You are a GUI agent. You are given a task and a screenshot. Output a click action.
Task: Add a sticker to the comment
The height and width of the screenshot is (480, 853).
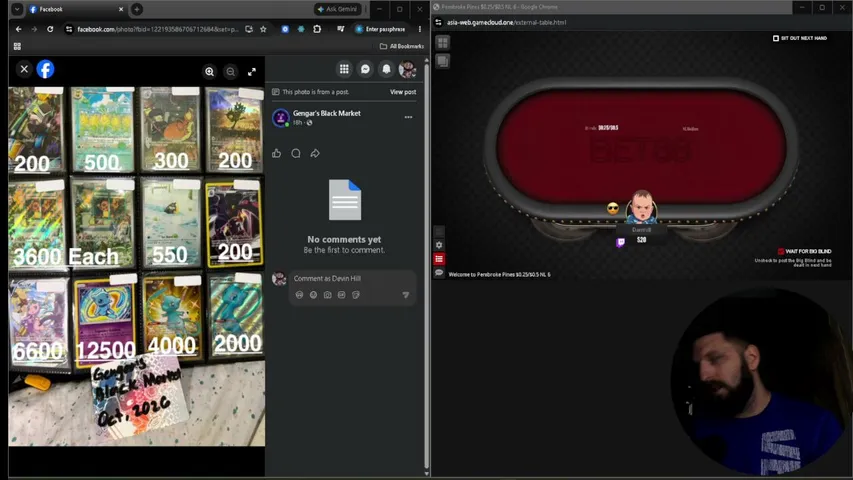[x=356, y=295]
